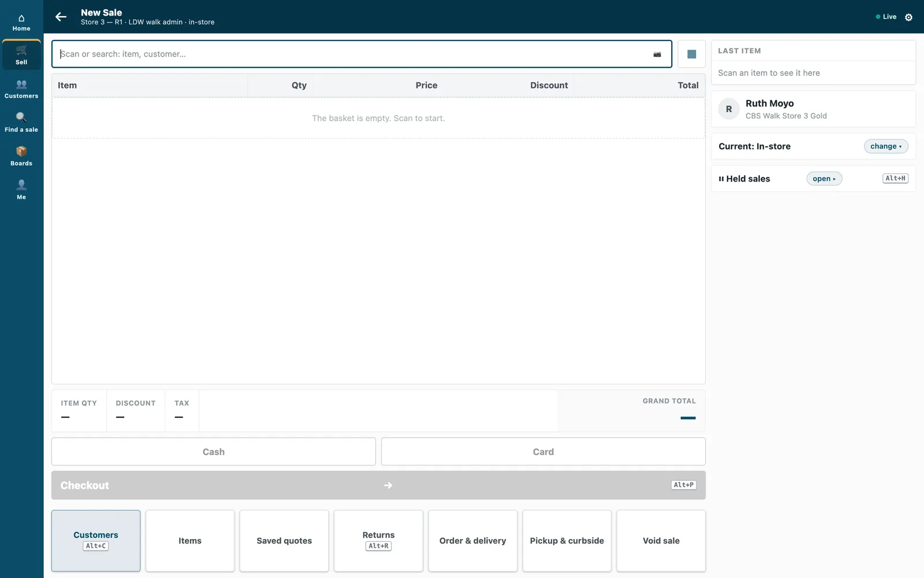The height and width of the screenshot is (578, 924).
Task: Open Order & delivery tile
Action: [472, 540]
